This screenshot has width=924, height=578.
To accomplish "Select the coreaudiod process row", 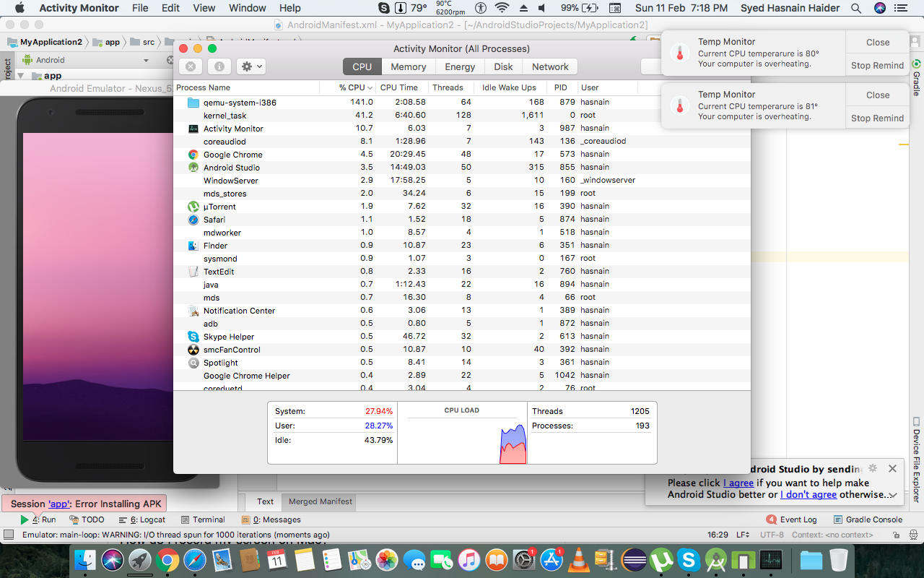I will pos(462,142).
